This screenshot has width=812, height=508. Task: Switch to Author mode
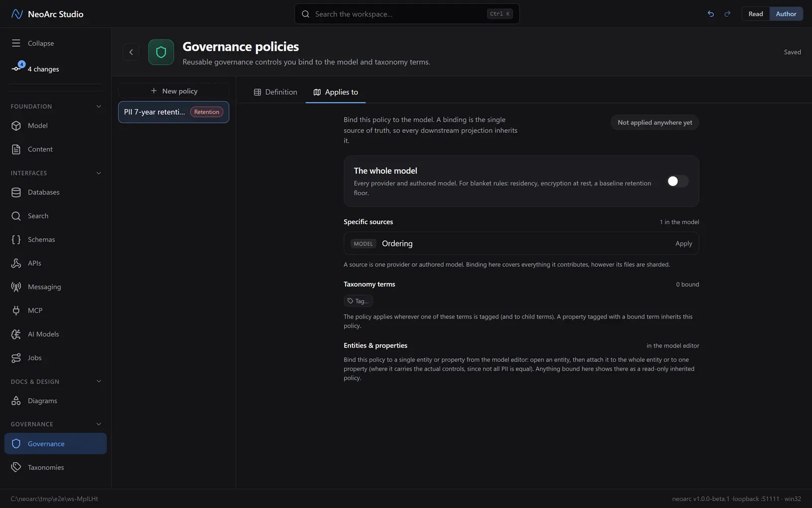[x=786, y=14]
